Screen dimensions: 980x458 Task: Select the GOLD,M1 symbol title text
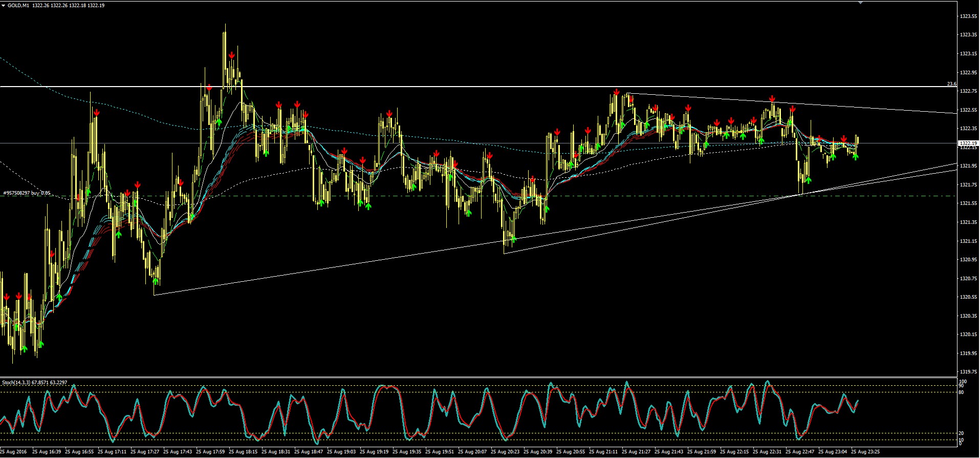18,6
